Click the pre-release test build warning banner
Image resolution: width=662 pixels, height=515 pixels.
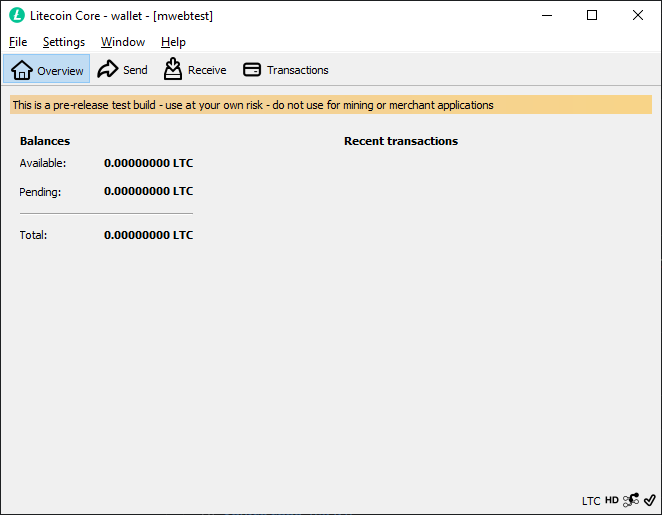[330, 105]
